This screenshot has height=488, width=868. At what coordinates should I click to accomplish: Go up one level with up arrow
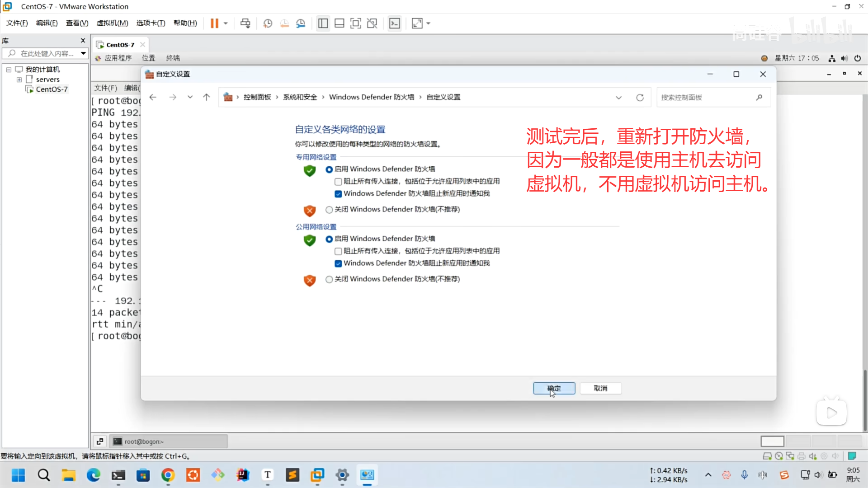207,97
